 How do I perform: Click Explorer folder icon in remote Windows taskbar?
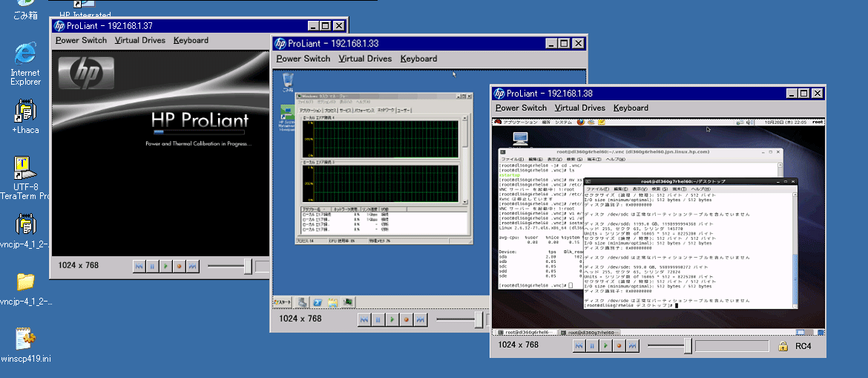pos(332,302)
